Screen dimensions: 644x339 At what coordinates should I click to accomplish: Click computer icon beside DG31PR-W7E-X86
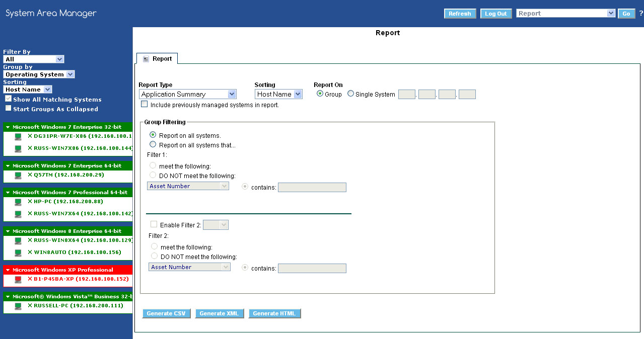[x=18, y=136]
